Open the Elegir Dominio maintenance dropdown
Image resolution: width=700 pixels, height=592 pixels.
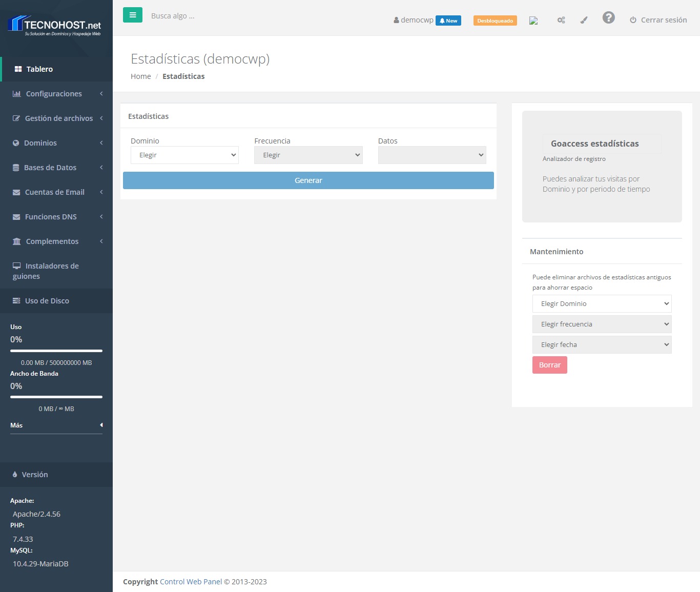tap(602, 303)
